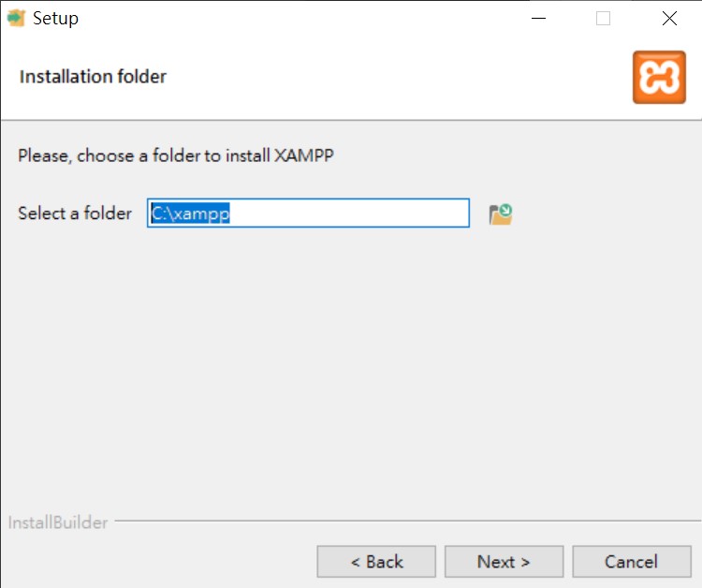Screen dimensions: 702x588
Task: Click the 'Please, choose a folder' instruction text
Action: click(176, 155)
